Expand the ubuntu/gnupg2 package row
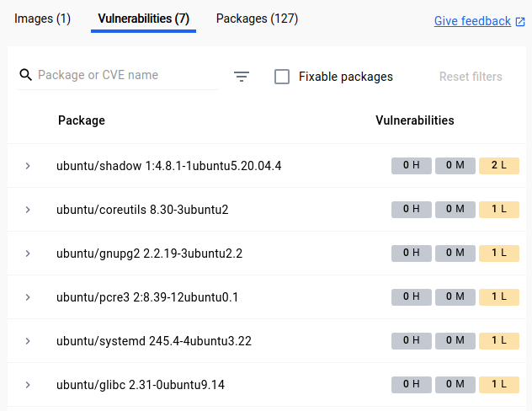 pos(28,254)
